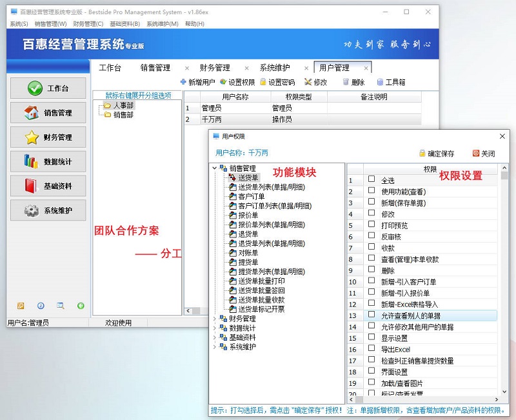Expand the 基础资料 tree node

coord(215,337)
